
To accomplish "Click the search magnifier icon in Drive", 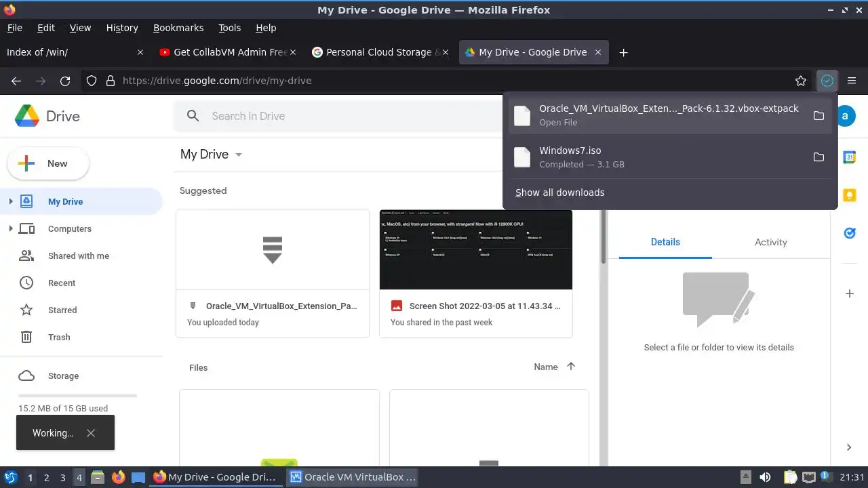I will pyautogui.click(x=193, y=116).
